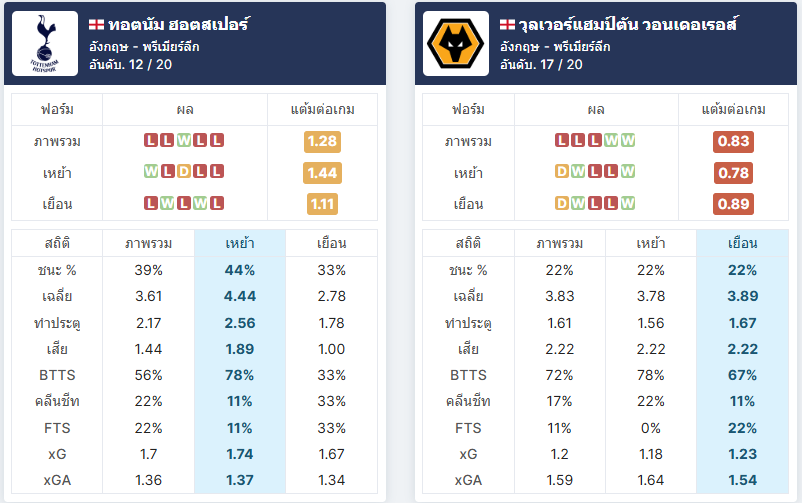Open the วูลเวอร์แฮมป์ตัน วอนเดอเรอส์ team name link
The width and height of the screenshot is (802, 503).
[x=628, y=24]
